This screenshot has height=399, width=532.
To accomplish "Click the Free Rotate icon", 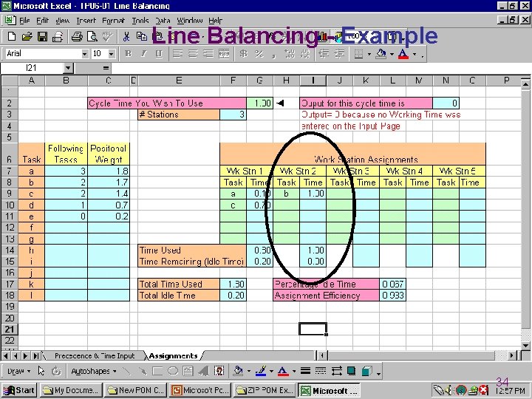I will pos(56,371).
